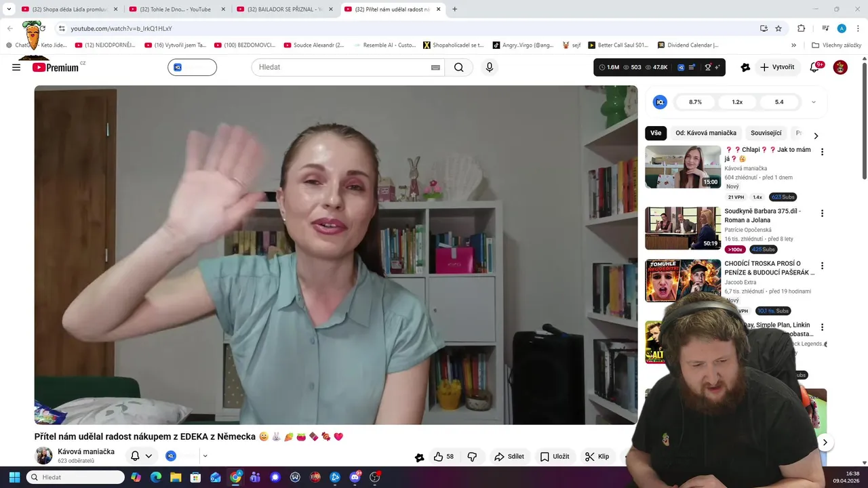Show hidden bookmarks with double chevron
Screen dimensions: 868x488
tap(793, 45)
